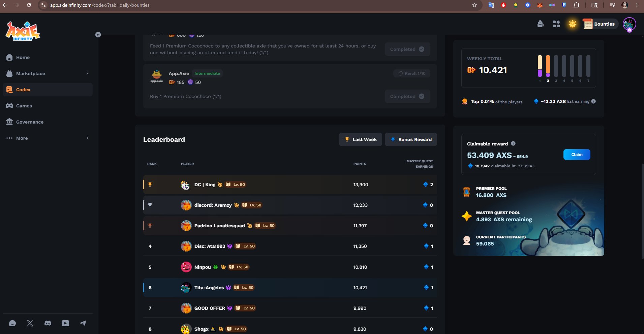
Task: Click the Marketplace bag icon
Action: [9, 73]
